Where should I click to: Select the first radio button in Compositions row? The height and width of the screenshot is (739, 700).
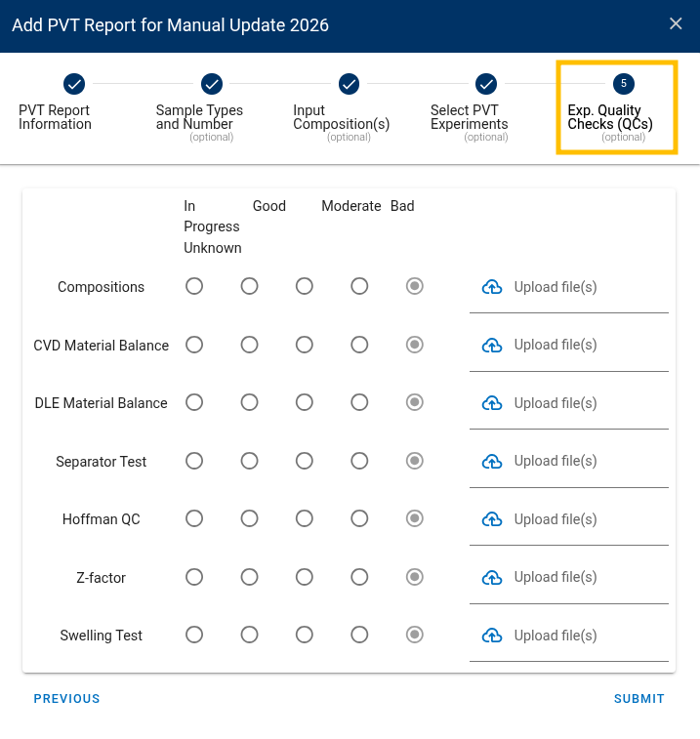coord(194,286)
